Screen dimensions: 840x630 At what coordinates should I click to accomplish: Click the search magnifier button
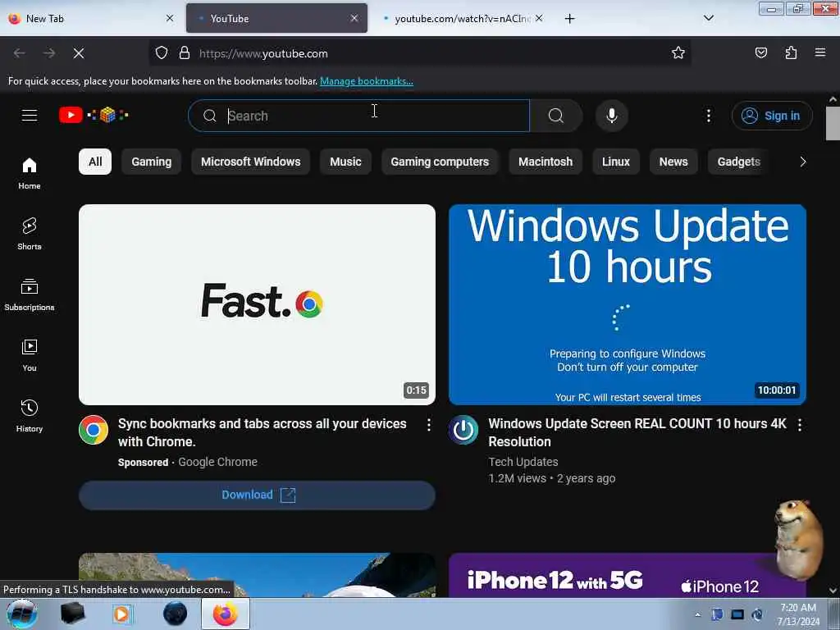(x=556, y=116)
